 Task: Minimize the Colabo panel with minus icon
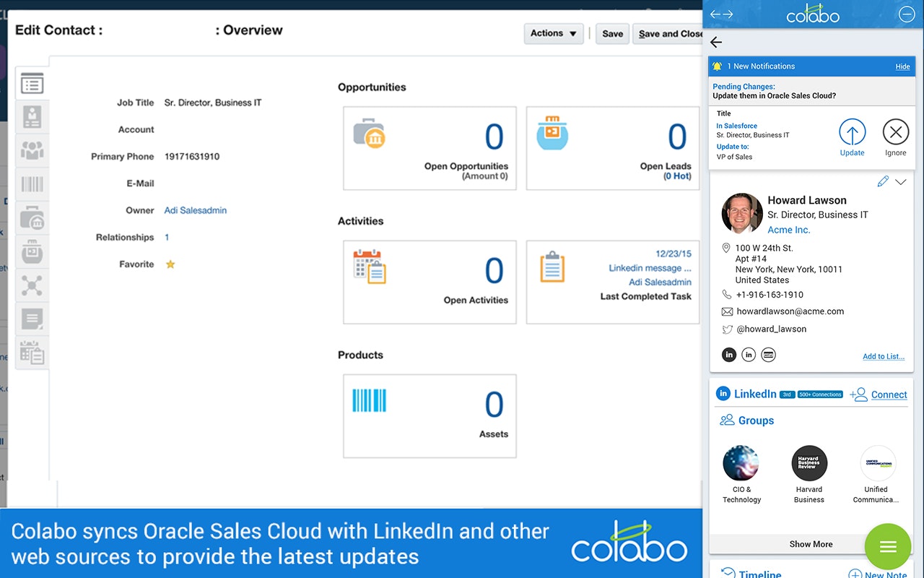(x=907, y=14)
